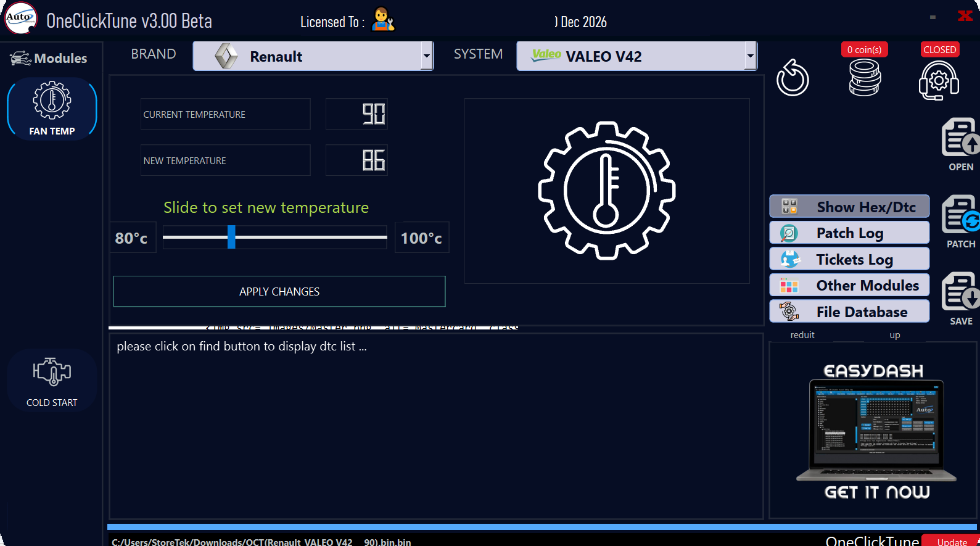Open Other Modules
The height and width of the screenshot is (546, 980).
849,285
